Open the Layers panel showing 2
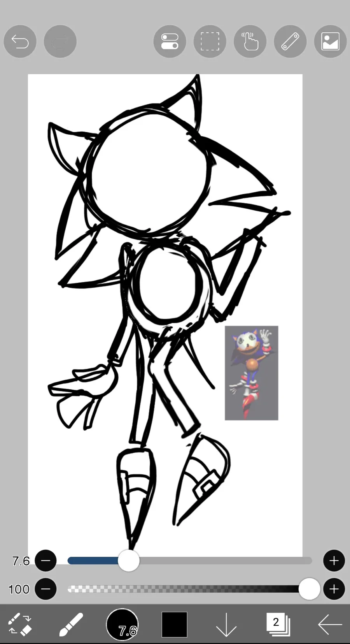 coord(278,624)
